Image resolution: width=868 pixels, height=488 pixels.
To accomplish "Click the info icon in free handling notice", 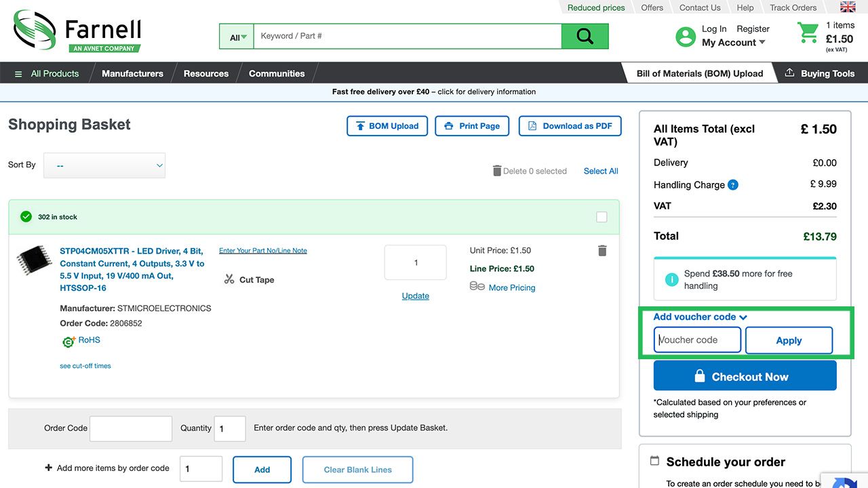I will pos(671,279).
